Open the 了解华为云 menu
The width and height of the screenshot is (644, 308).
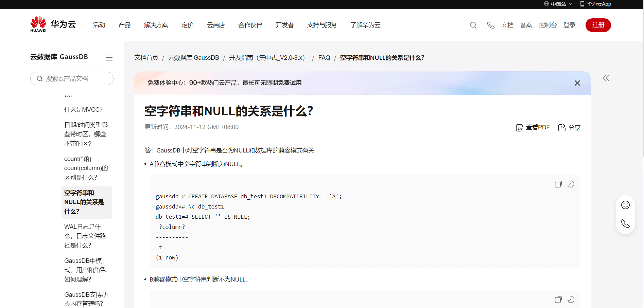(x=365, y=25)
